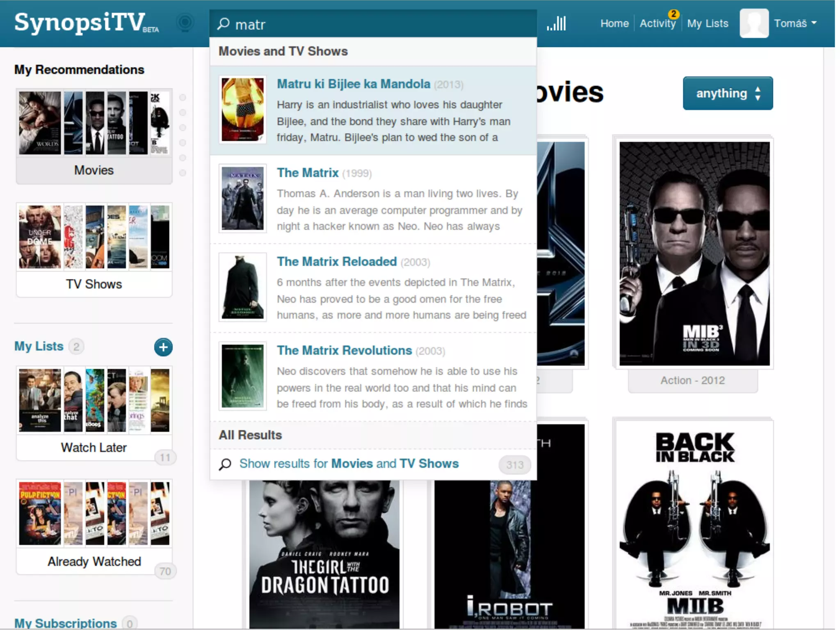Click the circular target icon beside logo

click(x=185, y=23)
